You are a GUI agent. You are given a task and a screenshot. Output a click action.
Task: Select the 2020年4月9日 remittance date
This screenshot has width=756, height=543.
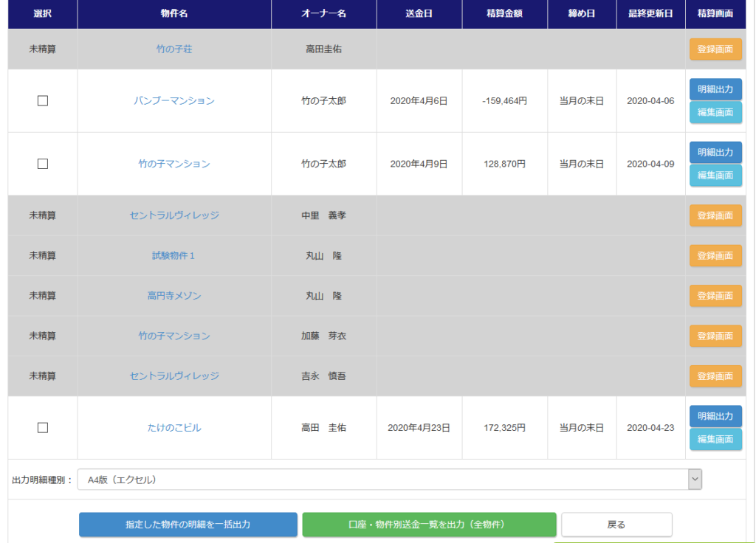point(419,164)
